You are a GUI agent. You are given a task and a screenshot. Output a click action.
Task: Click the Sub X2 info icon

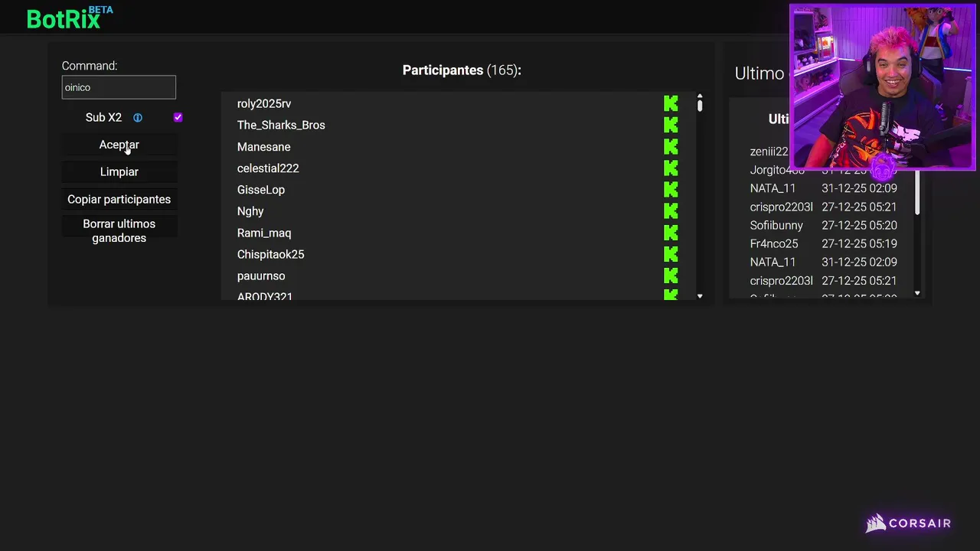click(138, 118)
